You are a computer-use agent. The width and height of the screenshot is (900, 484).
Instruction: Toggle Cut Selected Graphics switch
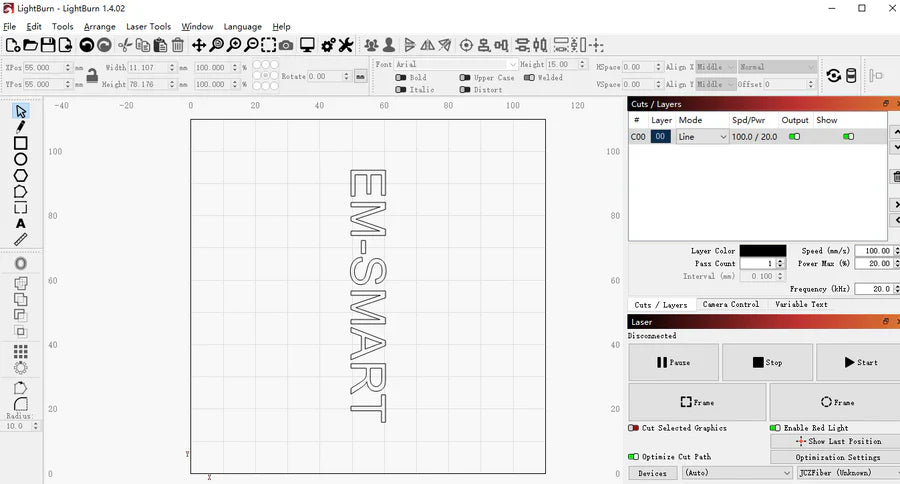pyautogui.click(x=634, y=428)
